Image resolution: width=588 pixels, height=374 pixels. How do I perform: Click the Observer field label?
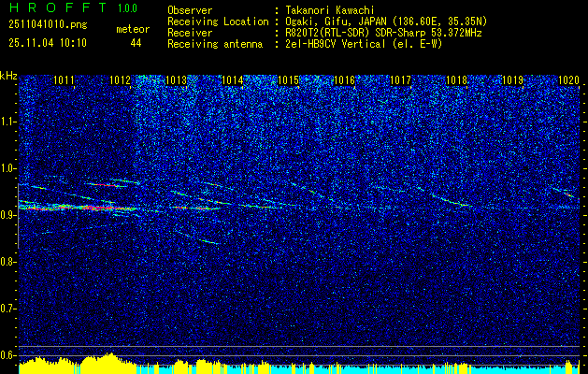coord(190,10)
